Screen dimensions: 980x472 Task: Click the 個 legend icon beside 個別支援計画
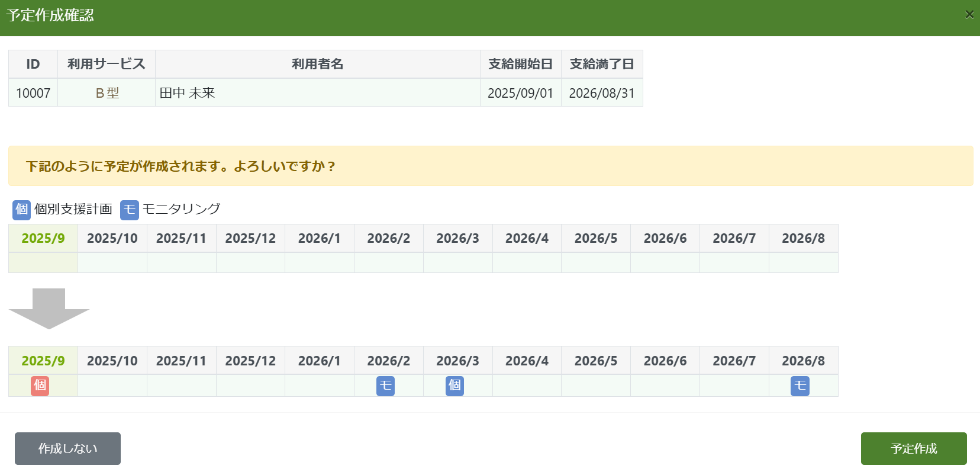(21, 210)
